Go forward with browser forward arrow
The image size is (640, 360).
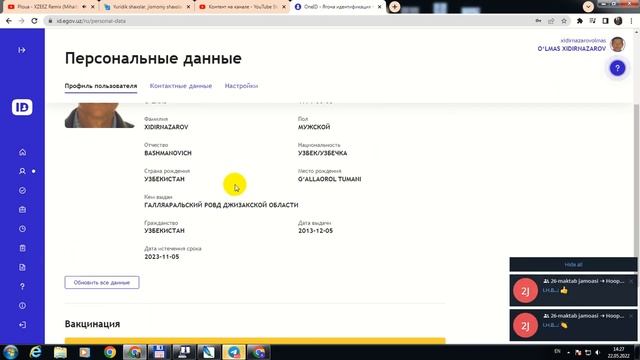(21, 21)
